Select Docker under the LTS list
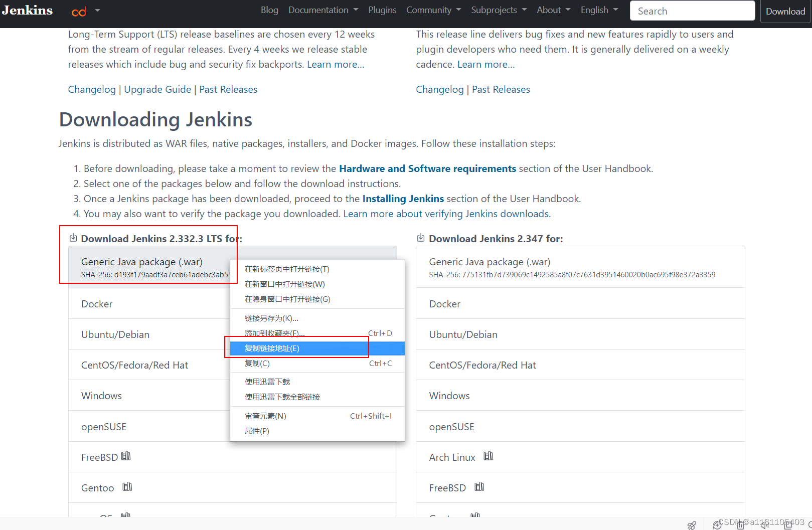 click(x=149, y=303)
